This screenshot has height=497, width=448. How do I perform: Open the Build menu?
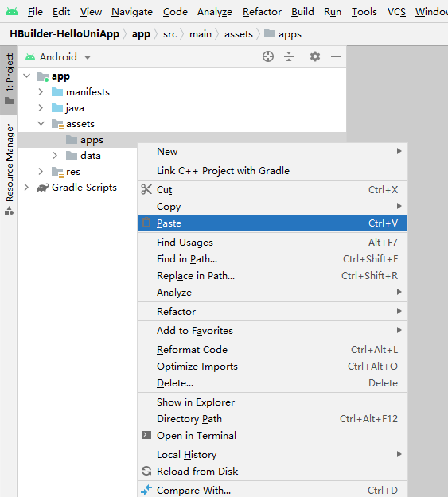pyautogui.click(x=302, y=12)
